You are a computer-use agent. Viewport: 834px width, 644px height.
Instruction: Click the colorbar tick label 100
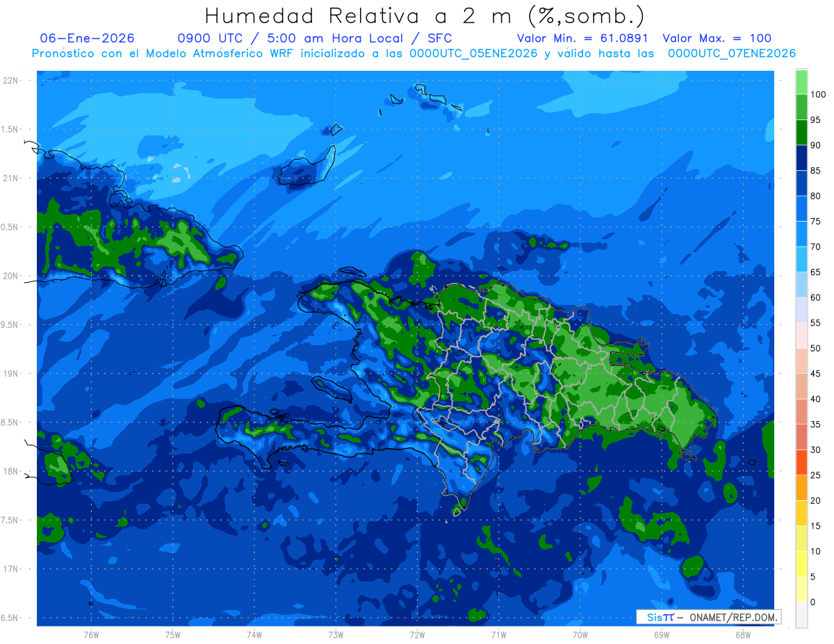point(818,94)
